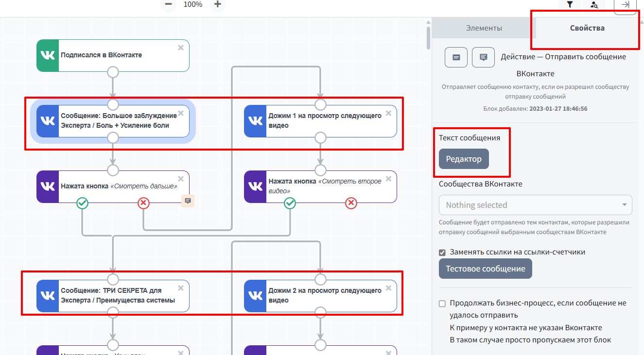Click green check output of «Смотреть второе видео»
Viewport: 644px width, 355px height.
(x=290, y=203)
